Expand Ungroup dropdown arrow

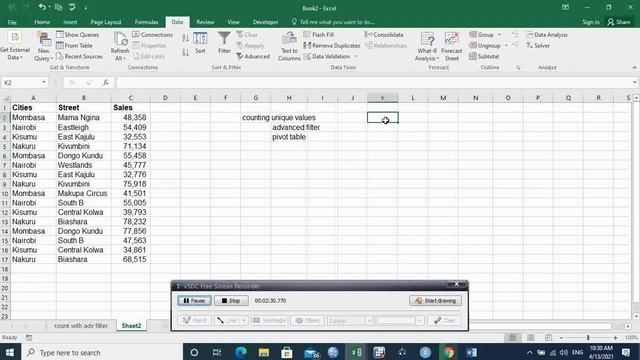tap(506, 46)
